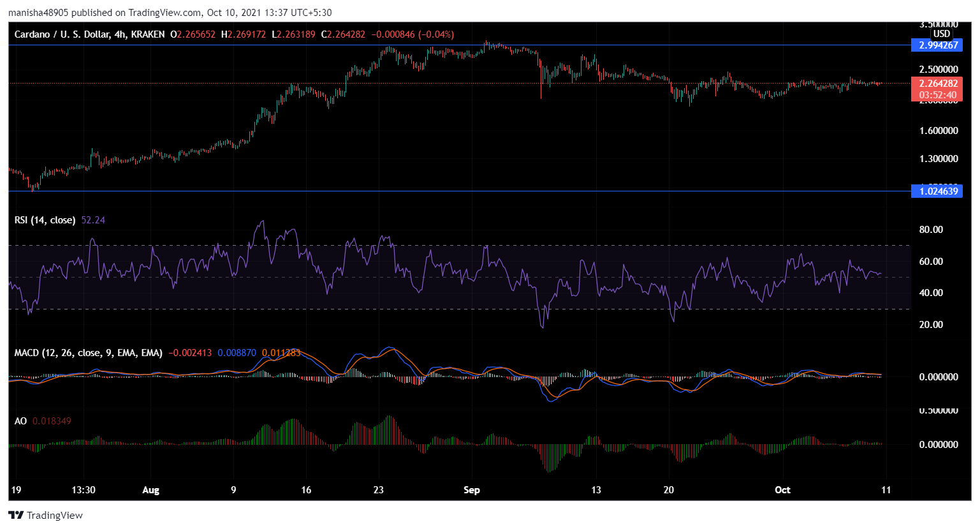Click the change value -0.000846 (-0.04%)
980x529 pixels.
coord(413,34)
